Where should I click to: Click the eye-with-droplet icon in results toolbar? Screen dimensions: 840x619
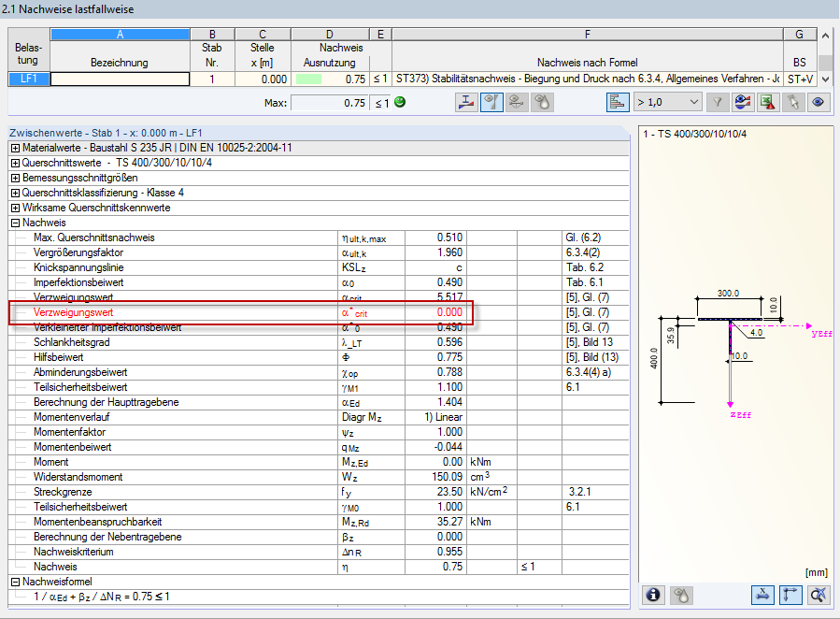pos(542,102)
